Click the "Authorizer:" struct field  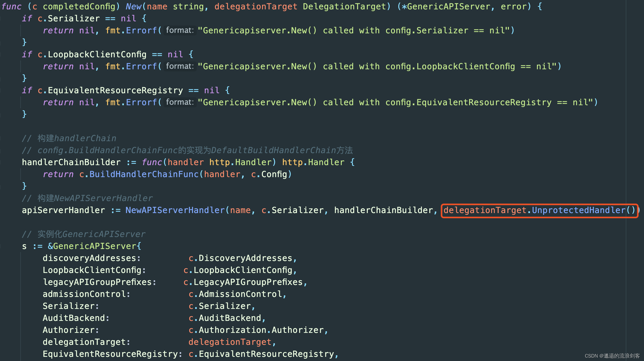[71, 330]
